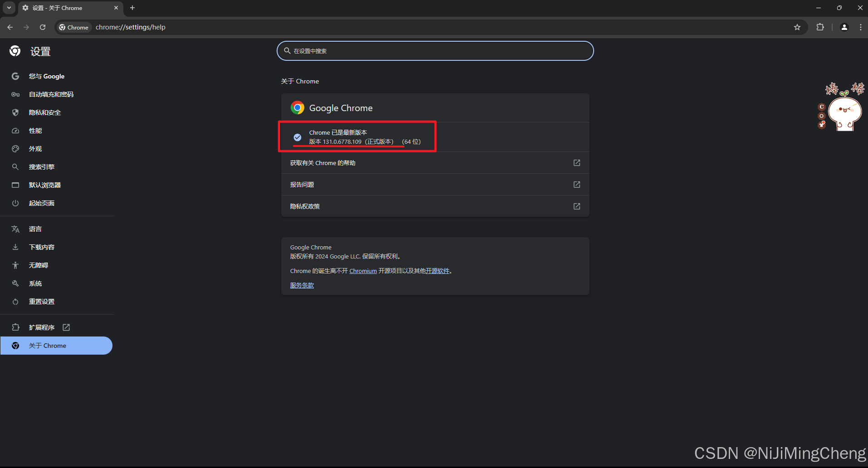
Task: Click the puzzle icon for 扩展程序
Action: [15, 327]
